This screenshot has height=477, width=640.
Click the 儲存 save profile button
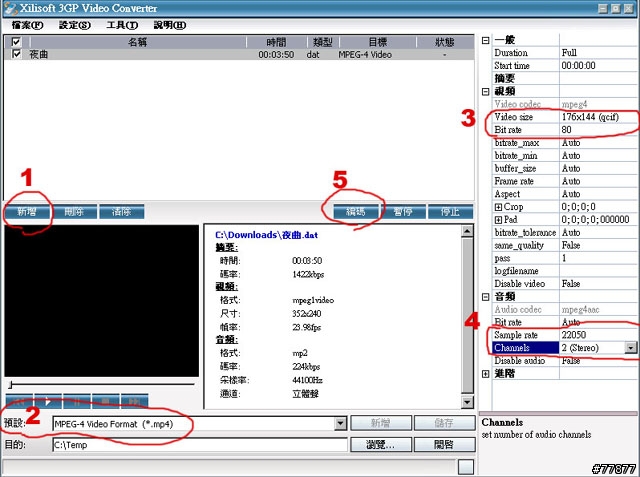pyautogui.click(x=444, y=423)
